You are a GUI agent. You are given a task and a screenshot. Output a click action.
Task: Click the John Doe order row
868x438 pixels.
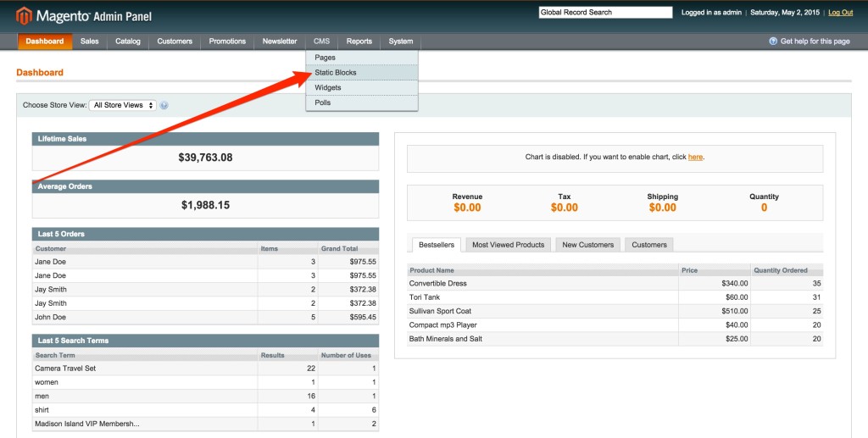(x=205, y=318)
